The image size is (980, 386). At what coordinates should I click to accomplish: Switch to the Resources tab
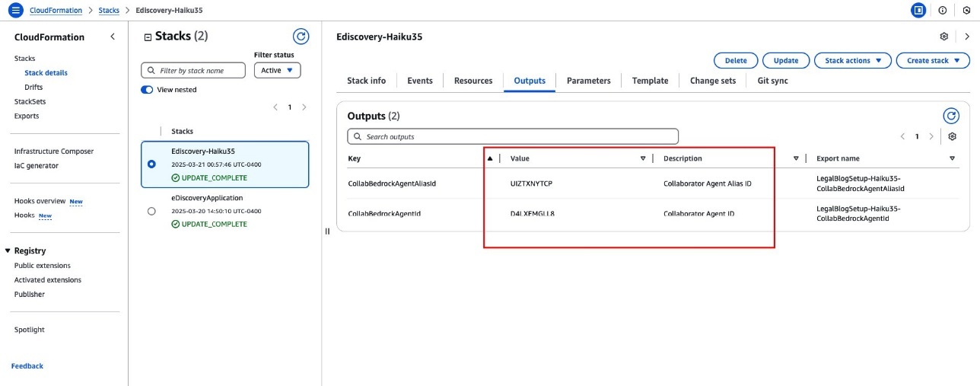click(473, 81)
